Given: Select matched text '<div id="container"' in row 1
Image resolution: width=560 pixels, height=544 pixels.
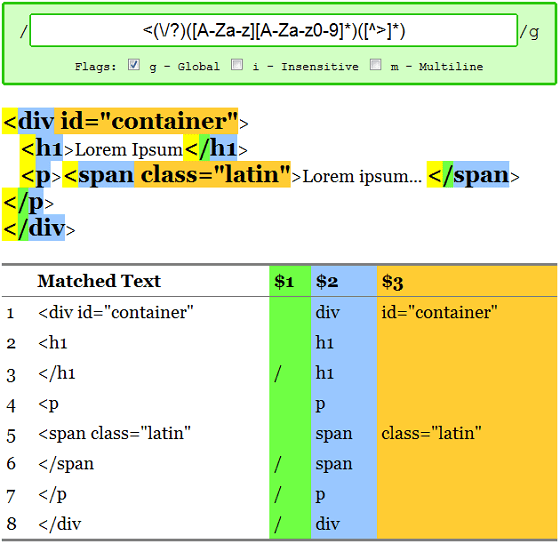Looking at the screenshot, I should pos(116,313).
